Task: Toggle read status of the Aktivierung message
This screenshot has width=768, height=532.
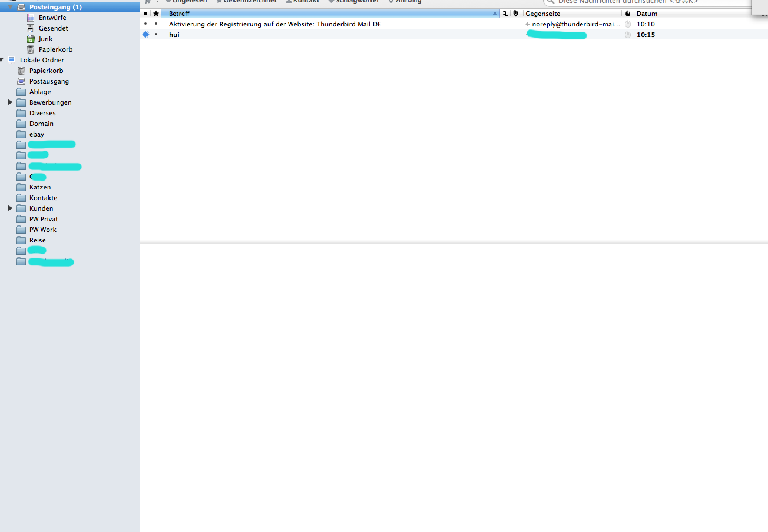Action: 145,24
